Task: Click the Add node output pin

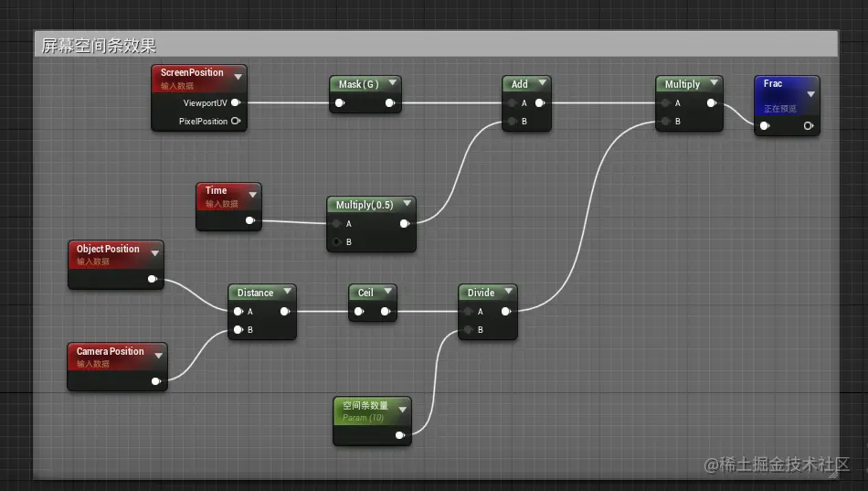Action: click(540, 103)
